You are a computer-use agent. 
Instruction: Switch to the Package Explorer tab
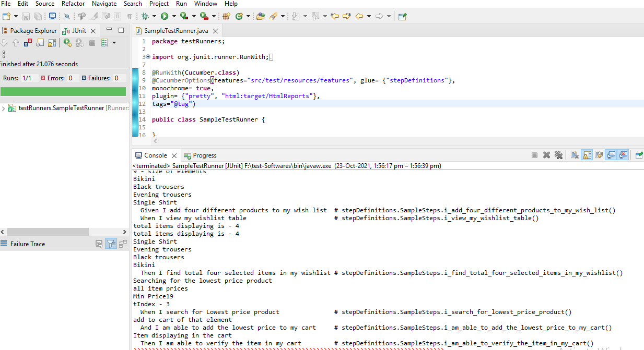click(x=29, y=31)
